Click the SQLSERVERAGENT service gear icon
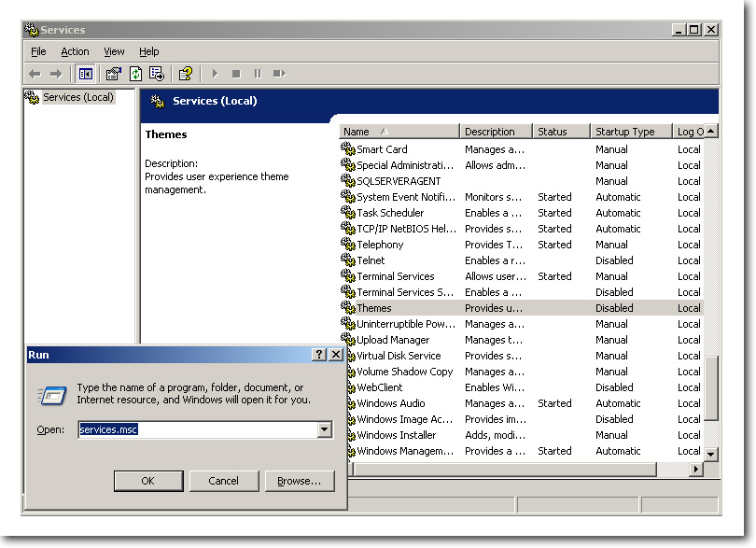The height and width of the screenshot is (548, 756). (347, 180)
